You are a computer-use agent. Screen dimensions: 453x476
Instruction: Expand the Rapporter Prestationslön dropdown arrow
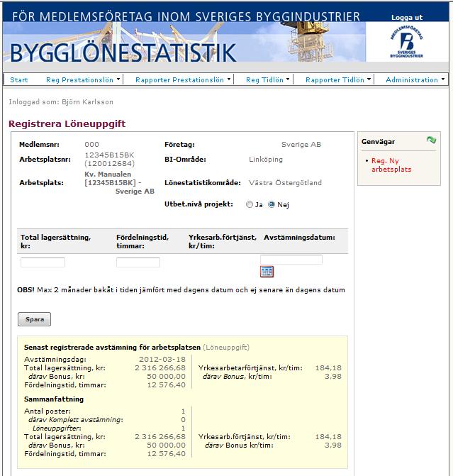tap(229, 79)
